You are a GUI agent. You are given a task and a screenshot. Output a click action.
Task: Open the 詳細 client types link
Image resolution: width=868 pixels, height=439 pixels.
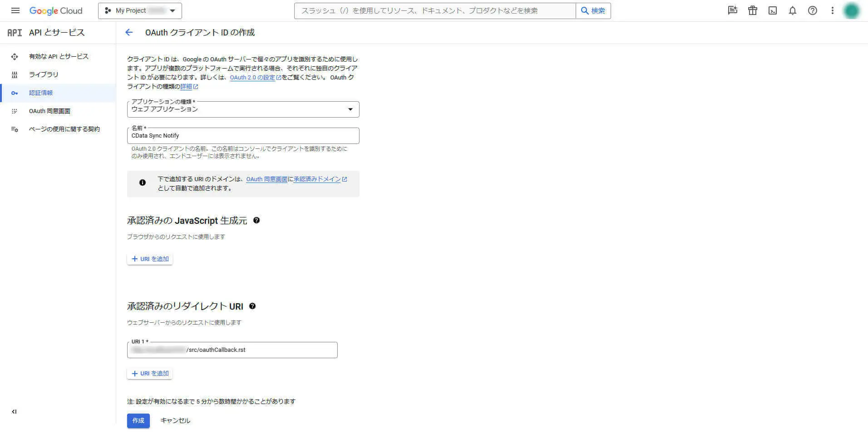(x=189, y=87)
